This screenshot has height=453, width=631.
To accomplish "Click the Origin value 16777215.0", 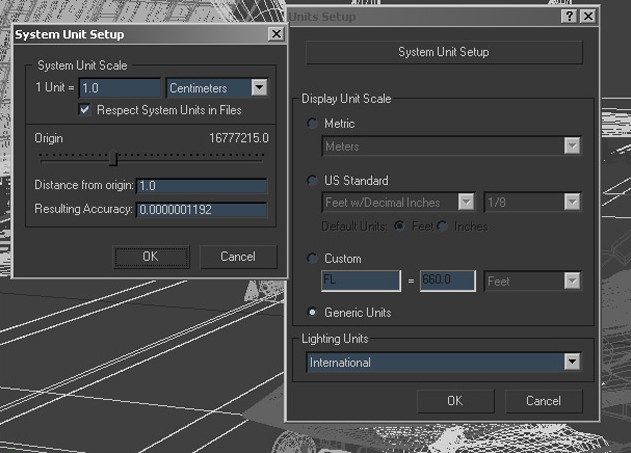I will [x=239, y=138].
